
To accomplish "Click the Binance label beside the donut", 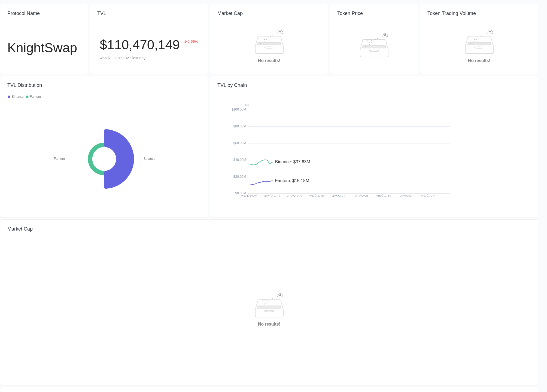I will [149, 159].
